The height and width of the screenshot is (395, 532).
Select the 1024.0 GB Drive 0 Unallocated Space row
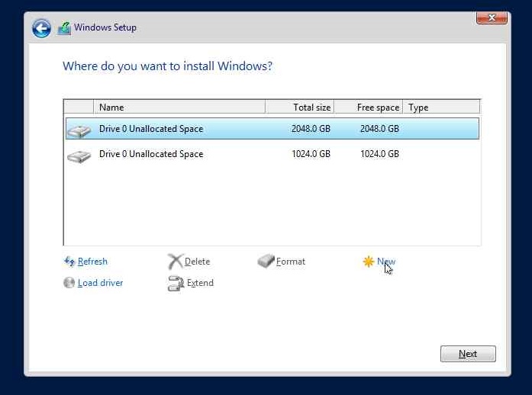(x=272, y=154)
